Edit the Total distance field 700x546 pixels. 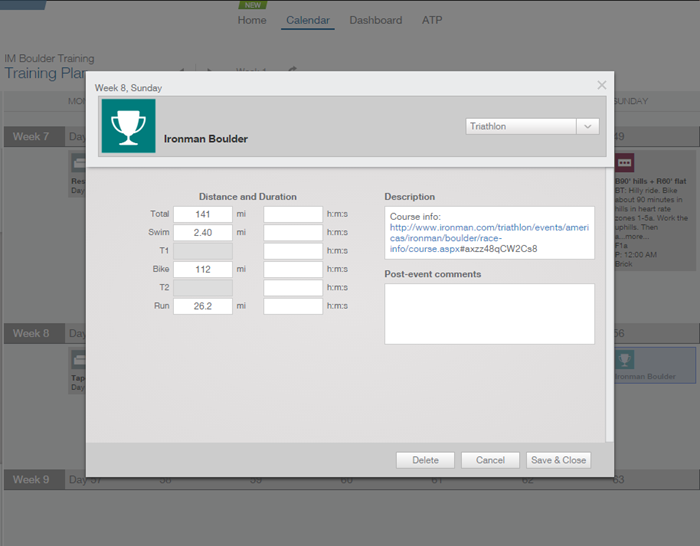coord(203,214)
